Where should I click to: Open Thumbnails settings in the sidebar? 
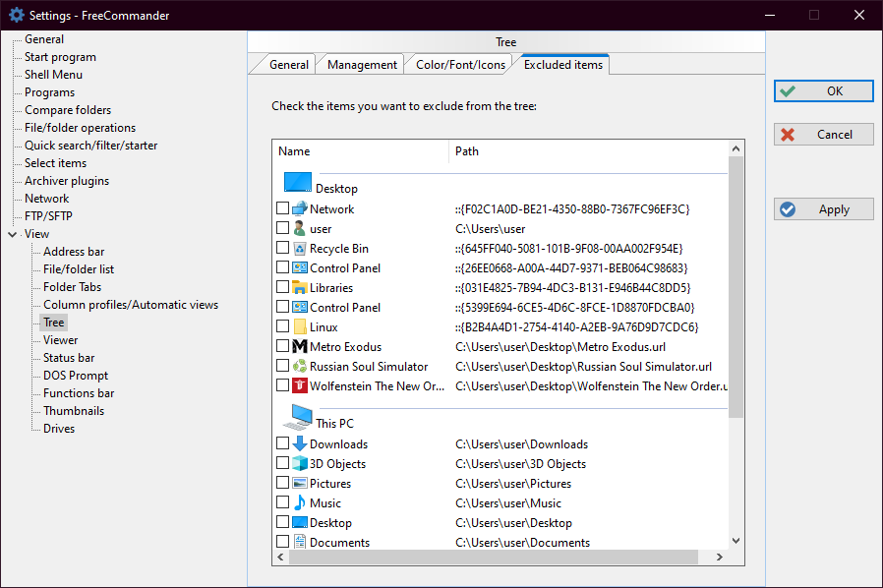73,411
